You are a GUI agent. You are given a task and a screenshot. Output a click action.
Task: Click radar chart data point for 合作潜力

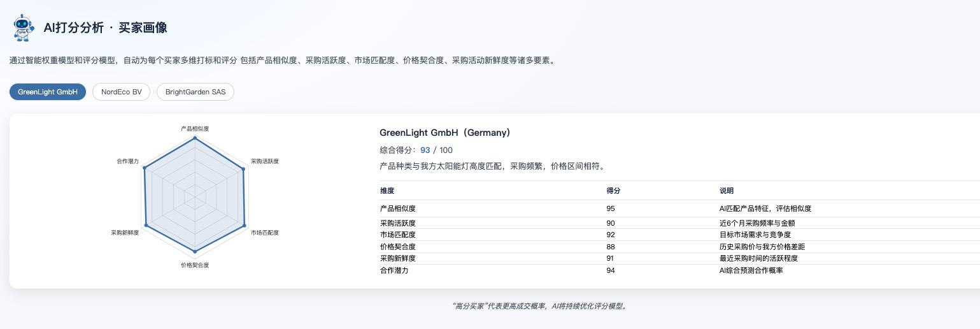[145, 168]
